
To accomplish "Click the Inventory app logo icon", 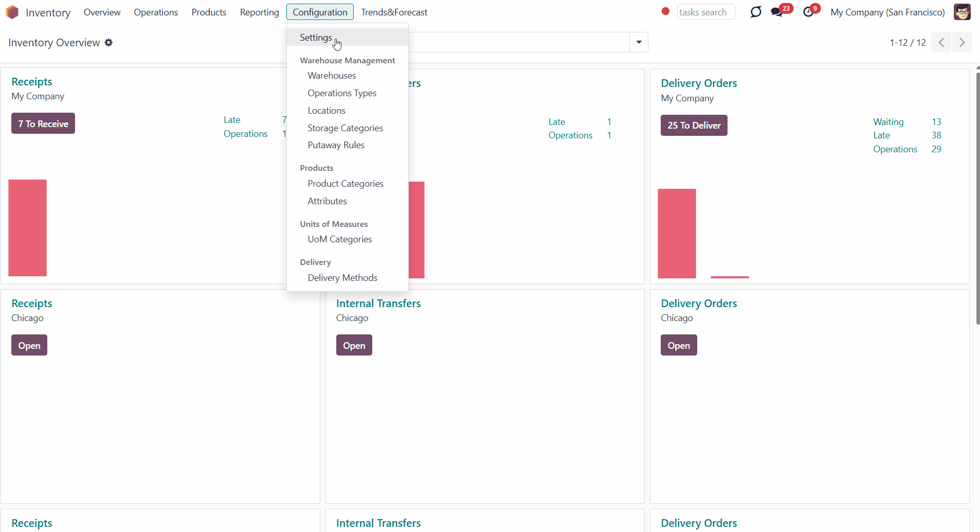I will (12, 12).
